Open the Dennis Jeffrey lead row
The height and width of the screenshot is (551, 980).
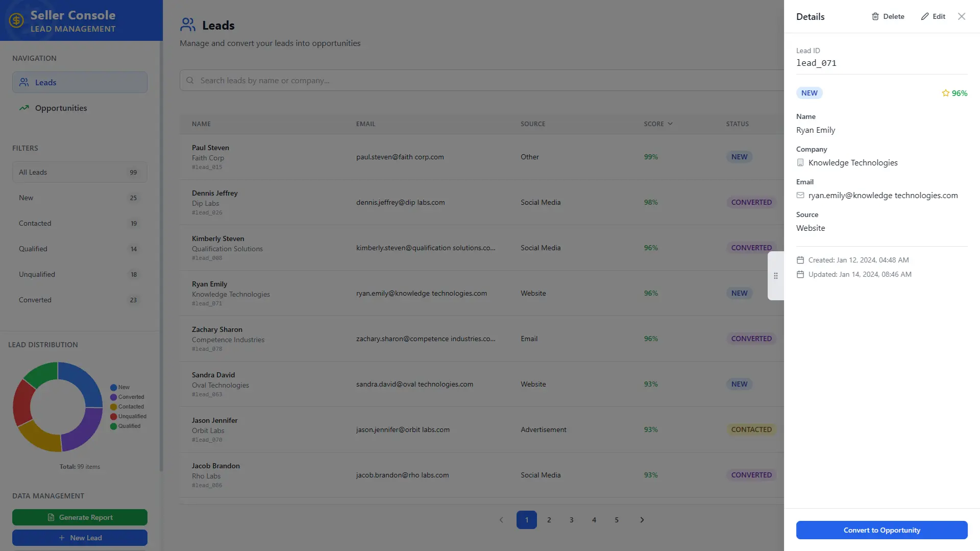[x=481, y=202]
